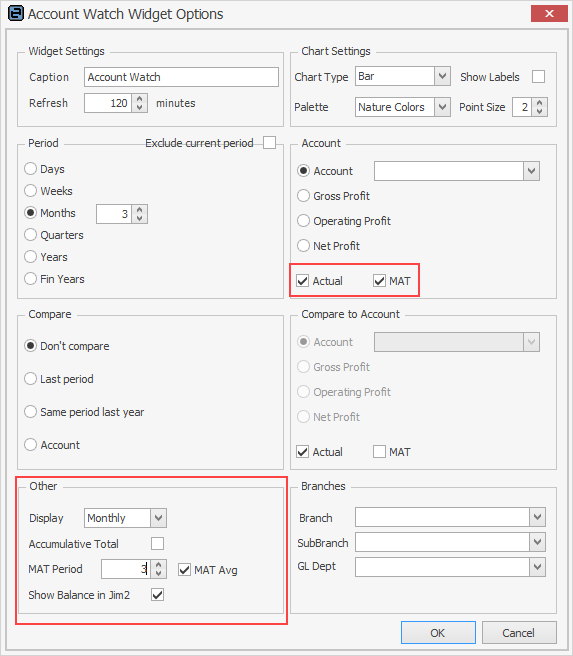
Task: Increase the Refresh minutes with up arrow
Action: pyautogui.click(x=140, y=99)
